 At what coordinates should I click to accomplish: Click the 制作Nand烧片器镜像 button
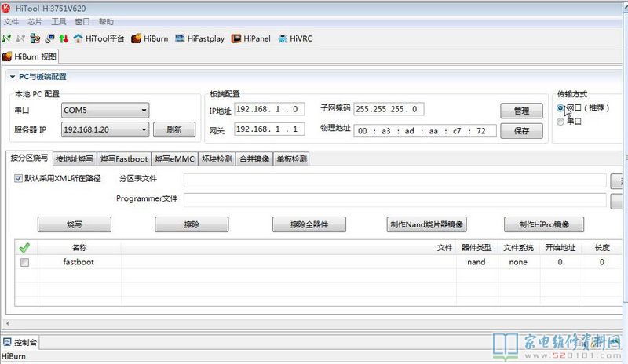pos(427,224)
